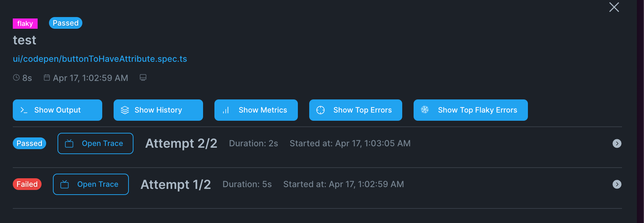Open the buttonToHaveAttribute.spec.ts file link
The height and width of the screenshot is (223, 644).
coord(100,59)
